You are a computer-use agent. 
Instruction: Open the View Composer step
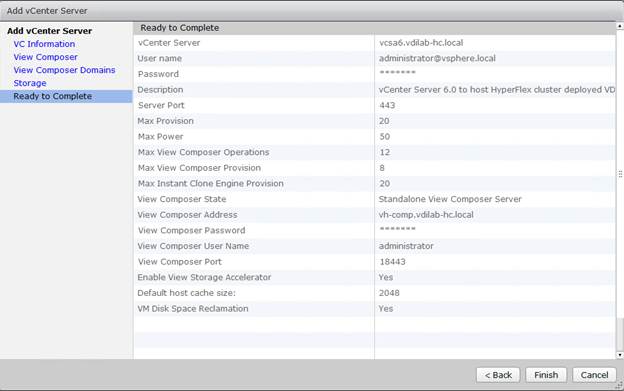45,57
